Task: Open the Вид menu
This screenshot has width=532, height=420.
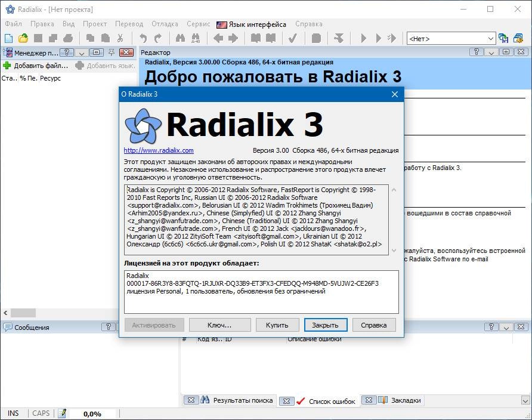Action: tap(69, 24)
